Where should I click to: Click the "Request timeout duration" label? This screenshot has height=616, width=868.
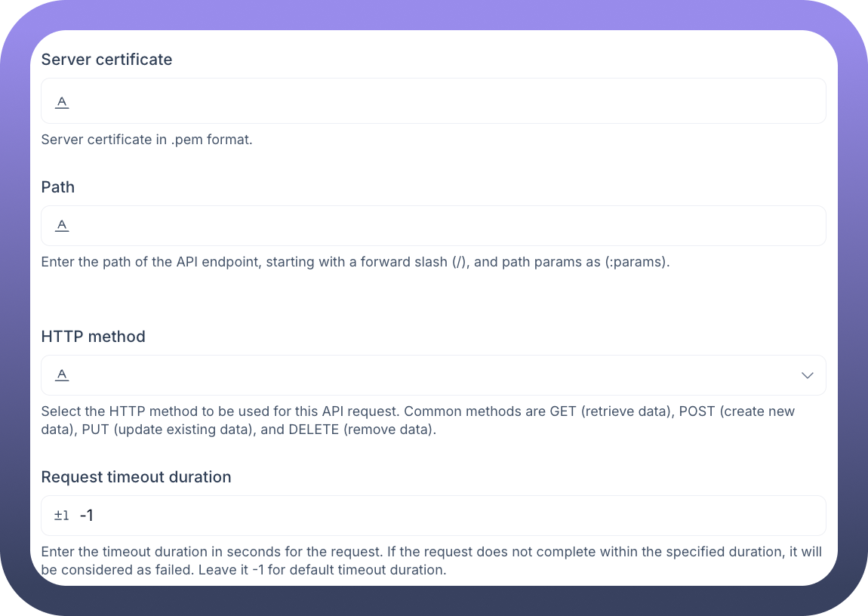click(136, 477)
